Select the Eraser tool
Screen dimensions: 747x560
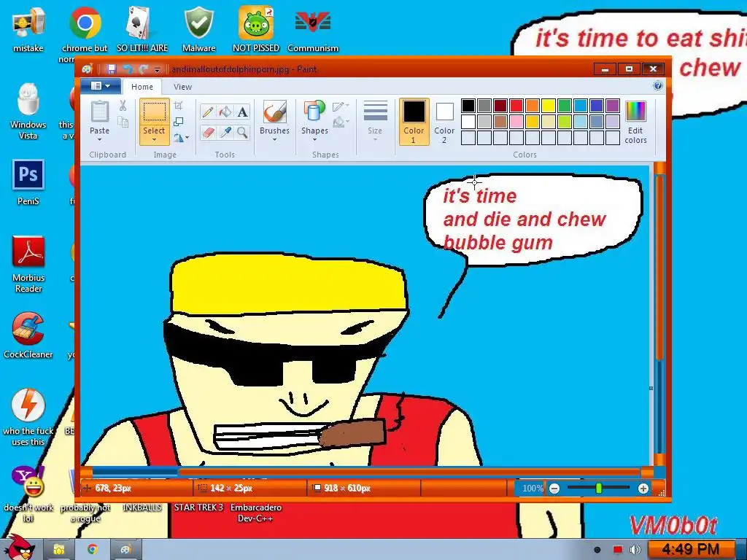point(207,132)
